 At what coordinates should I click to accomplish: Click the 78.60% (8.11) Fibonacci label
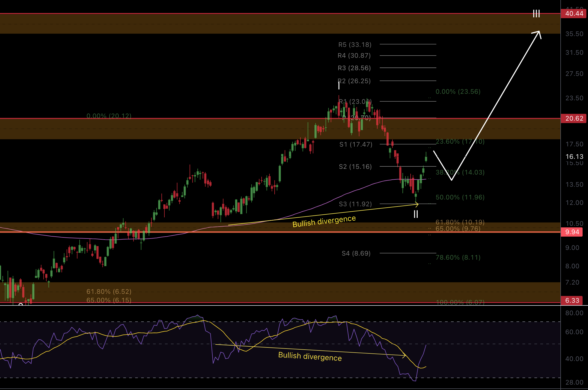(458, 257)
